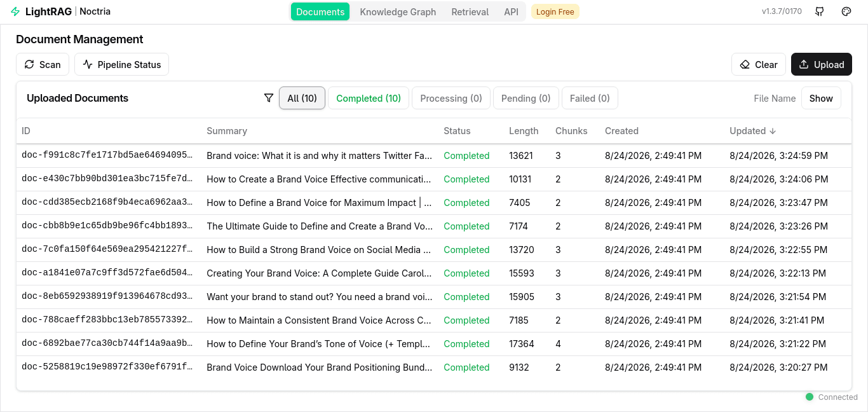Open Pipeline Status

(x=121, y=64)
